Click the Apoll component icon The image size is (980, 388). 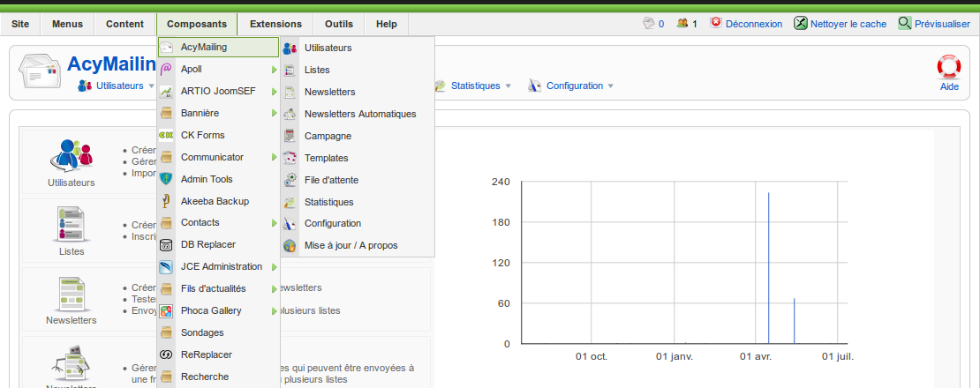166,70
